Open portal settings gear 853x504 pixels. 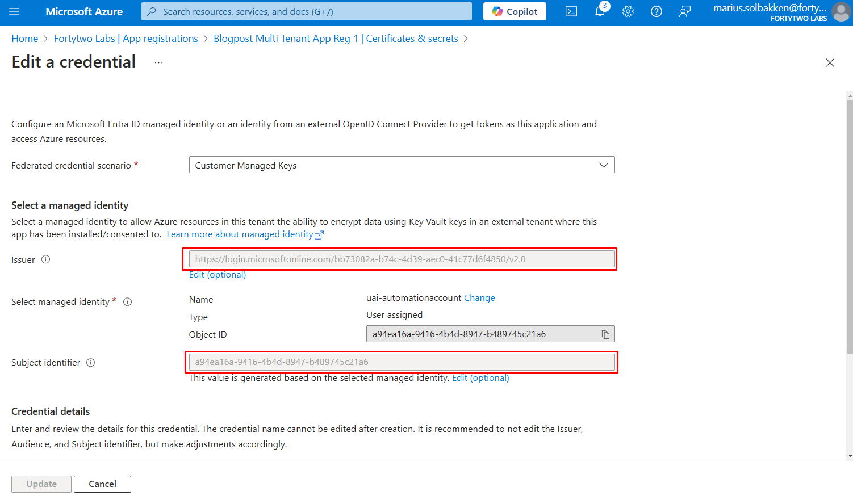pyautogui.click(x=628, y=11)
